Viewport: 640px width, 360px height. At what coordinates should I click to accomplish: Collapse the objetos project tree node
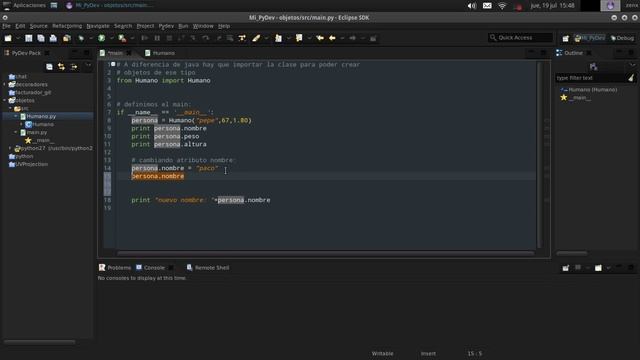click(4, 100)
